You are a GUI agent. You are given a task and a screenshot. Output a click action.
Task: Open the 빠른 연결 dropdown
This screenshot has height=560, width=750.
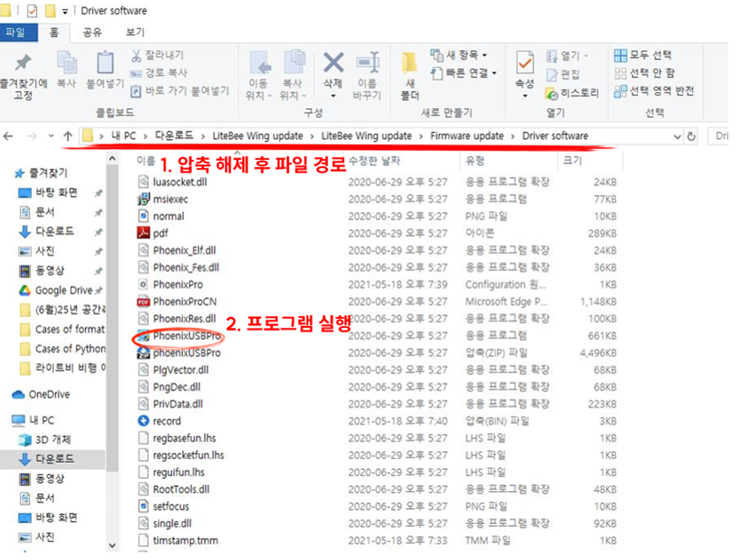tap(464, 73)
